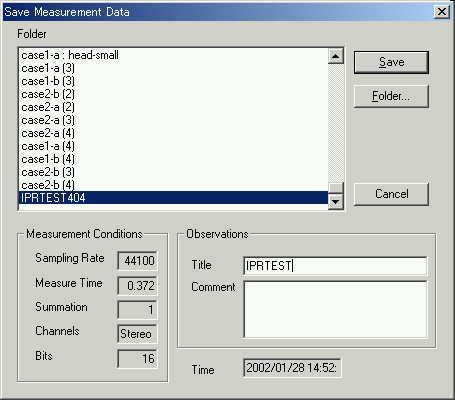The width and height of the screenshot is (455, 400).
Task: Click the highlighted IPRTEST404 entry
Action: point(173,198)
